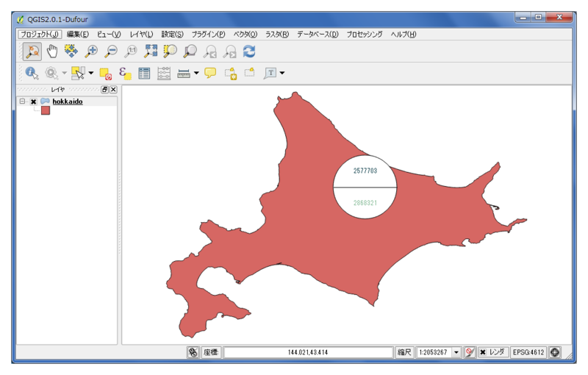This screenshot has height=375, width=588.
Task: Click the coordinate field showing 144.021,43.414
Action: click(308, 352)
